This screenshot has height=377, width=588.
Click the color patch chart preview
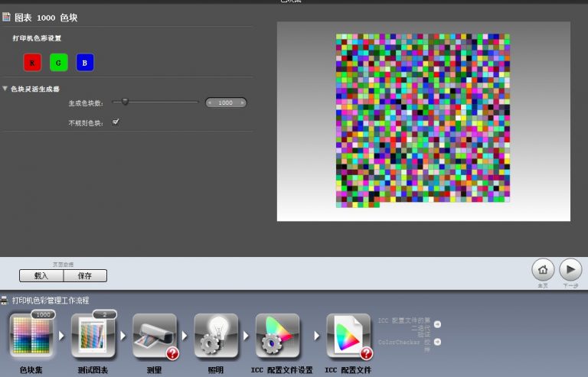coord(423,120)
